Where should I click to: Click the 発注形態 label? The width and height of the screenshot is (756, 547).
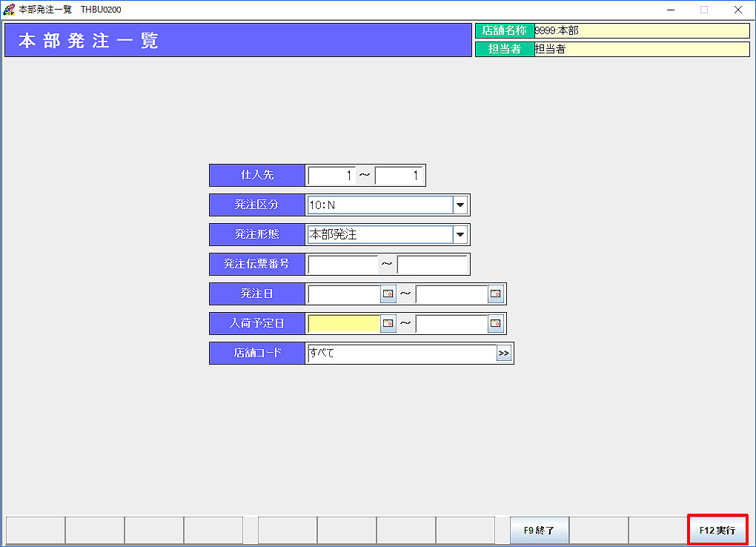click(x=257, y=234)
